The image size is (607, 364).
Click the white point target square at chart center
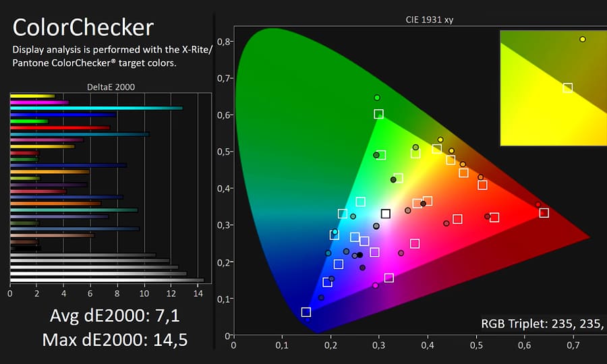[386, 214]
